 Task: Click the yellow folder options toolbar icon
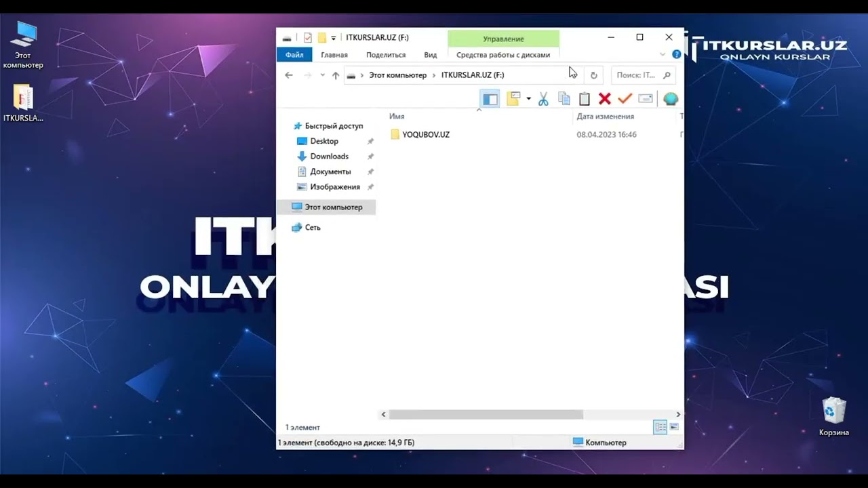[513, 98]
